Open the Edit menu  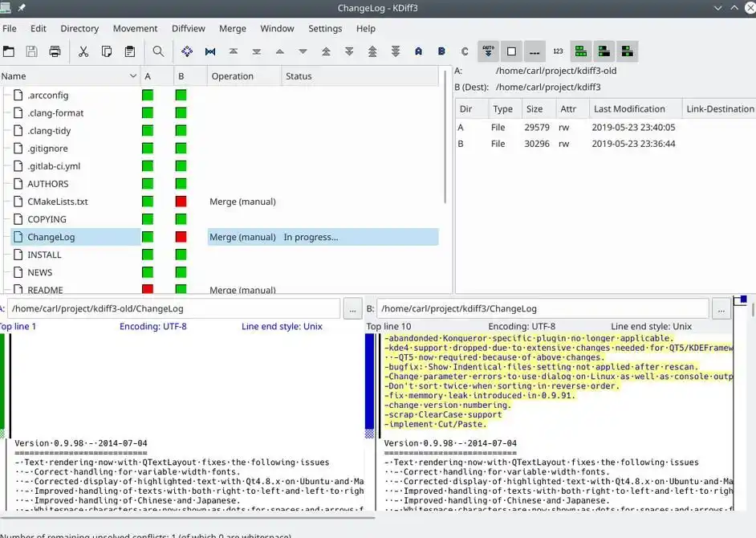39,28
